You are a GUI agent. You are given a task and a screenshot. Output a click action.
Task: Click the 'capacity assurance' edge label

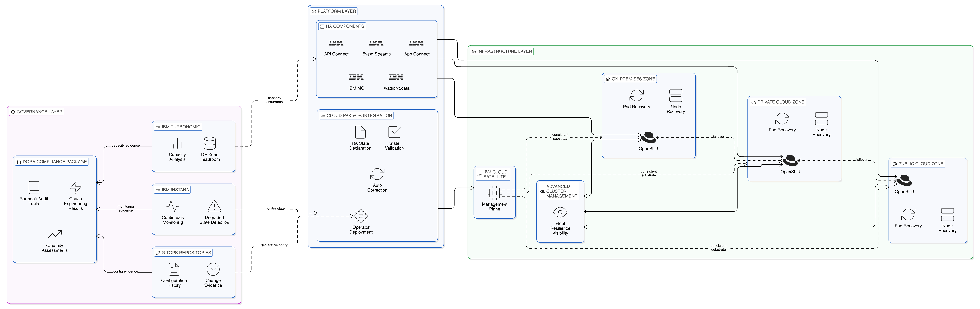pos(274,100)
